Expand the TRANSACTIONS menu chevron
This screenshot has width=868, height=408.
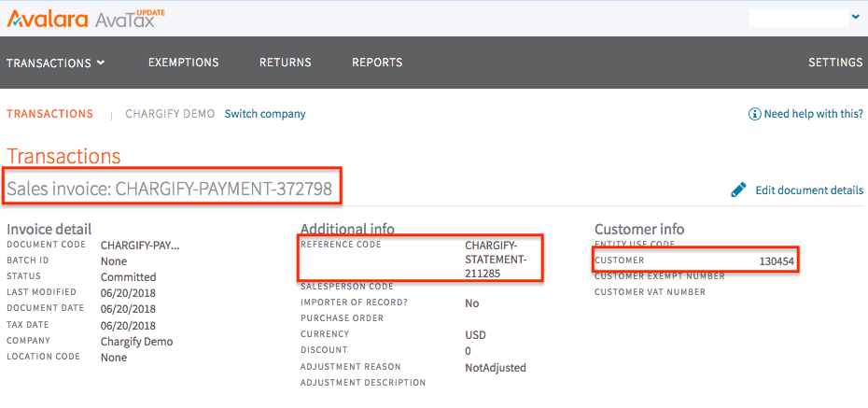(100, 63)
